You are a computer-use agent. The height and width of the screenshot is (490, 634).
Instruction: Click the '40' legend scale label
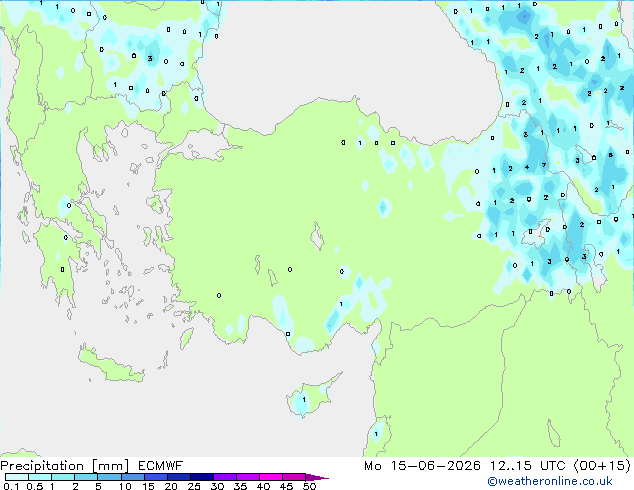pos(263,486)
